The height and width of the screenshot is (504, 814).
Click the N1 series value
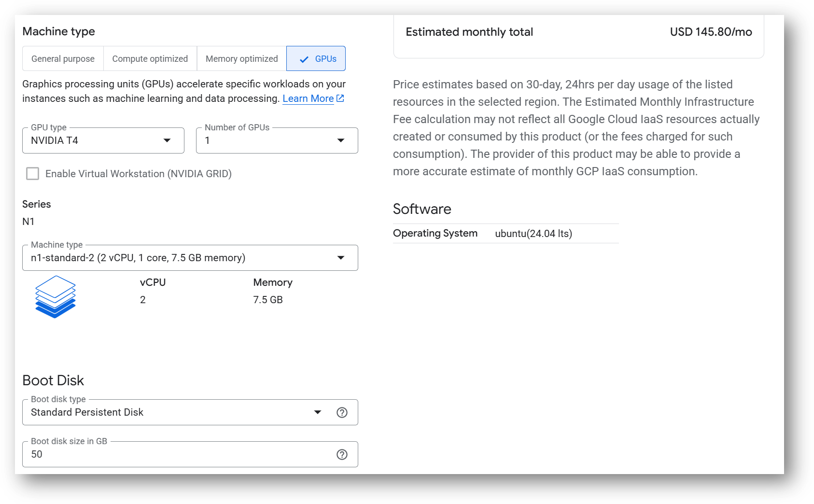pos(28,222)
